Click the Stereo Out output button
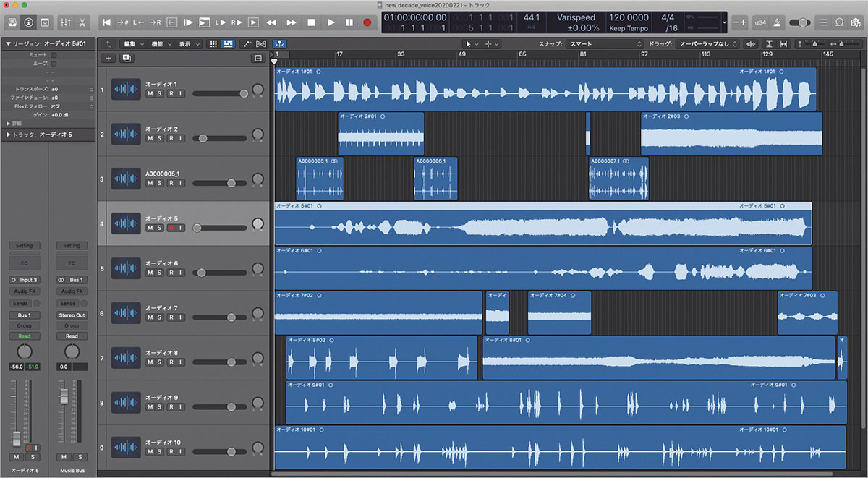The width and height of the screenshot is (868, 478). coord(72,315)
